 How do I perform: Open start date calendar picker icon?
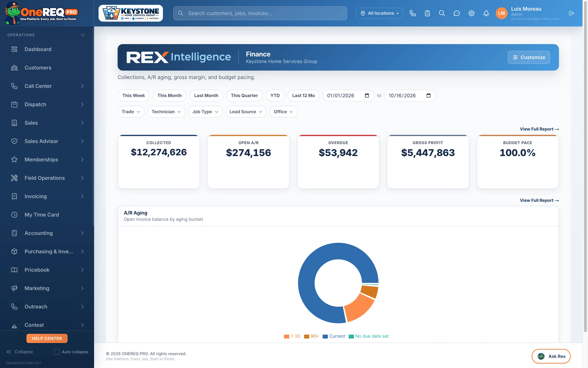tap(367, 96)
